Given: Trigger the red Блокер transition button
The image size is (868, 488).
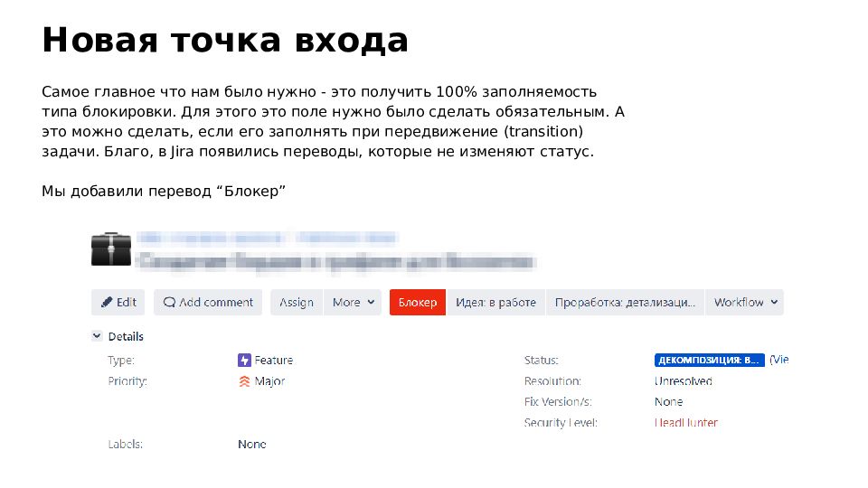Looking at the screenshot, I should coord(418,303).
